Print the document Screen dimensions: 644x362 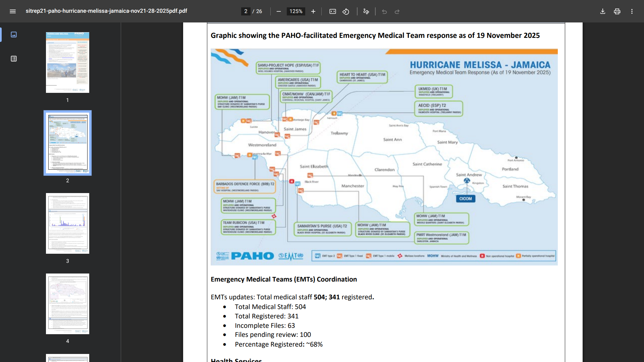point(617,11)
